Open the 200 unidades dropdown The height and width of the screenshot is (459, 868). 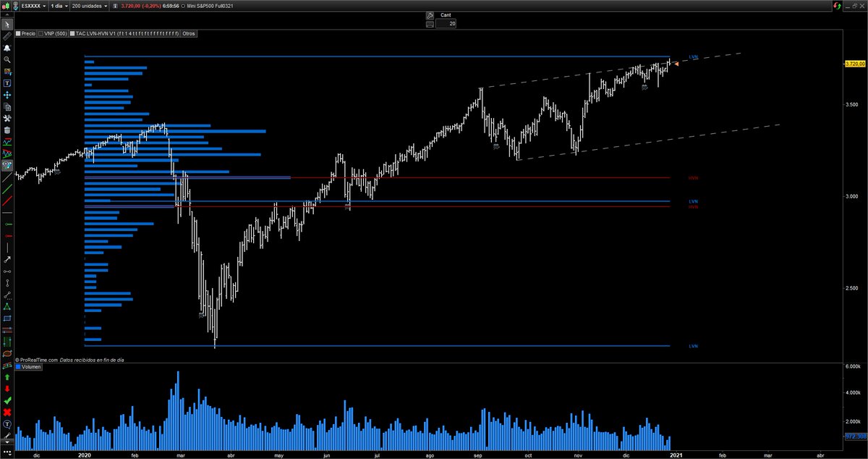pyautogui.click(x=89, y=6)
